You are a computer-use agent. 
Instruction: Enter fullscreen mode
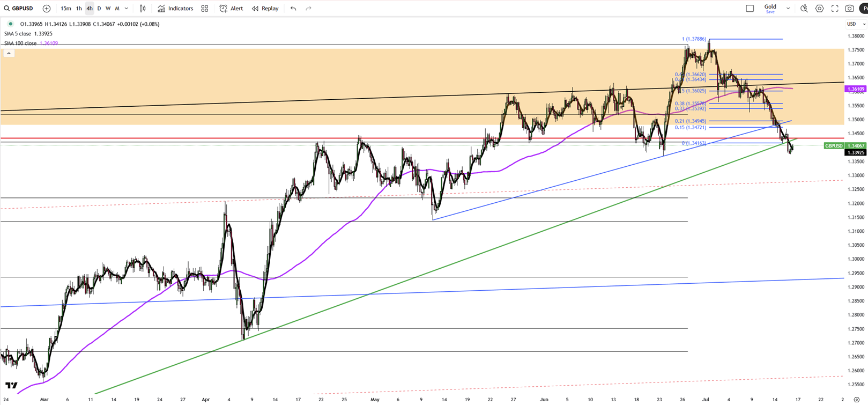(835, 9)
